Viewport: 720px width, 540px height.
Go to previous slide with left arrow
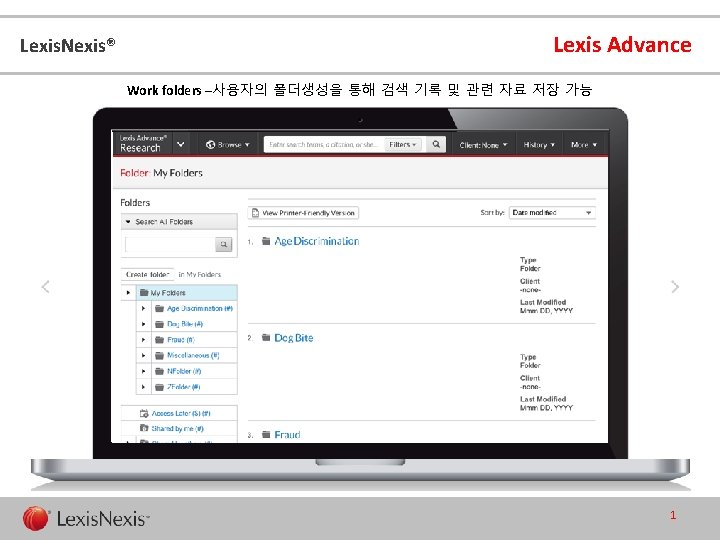click(45, 287)
